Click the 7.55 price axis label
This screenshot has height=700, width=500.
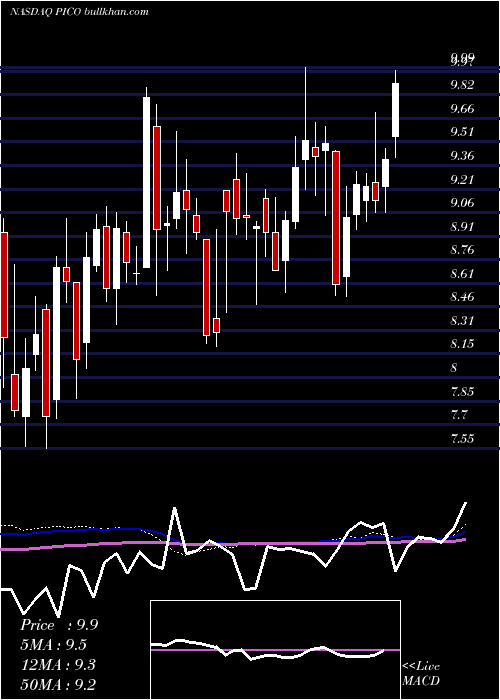462,439
